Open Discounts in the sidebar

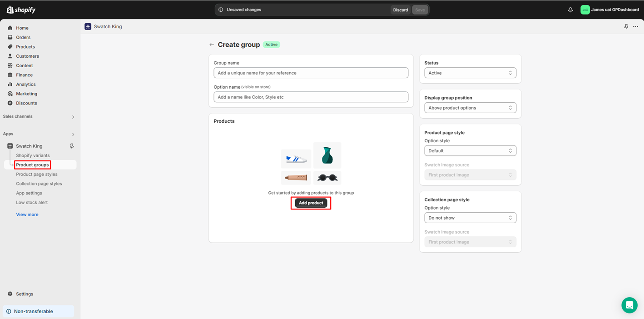click(25, 103)
